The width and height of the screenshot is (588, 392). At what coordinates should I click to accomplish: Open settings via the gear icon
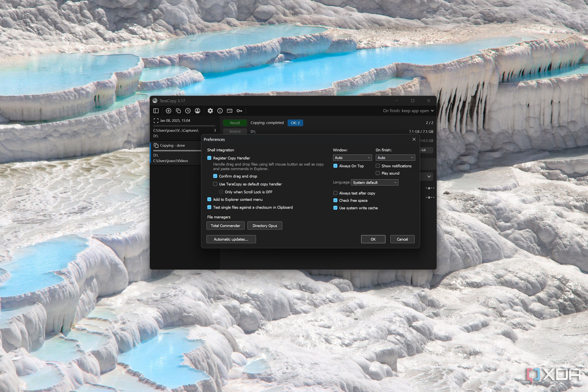tap(210, 111)
